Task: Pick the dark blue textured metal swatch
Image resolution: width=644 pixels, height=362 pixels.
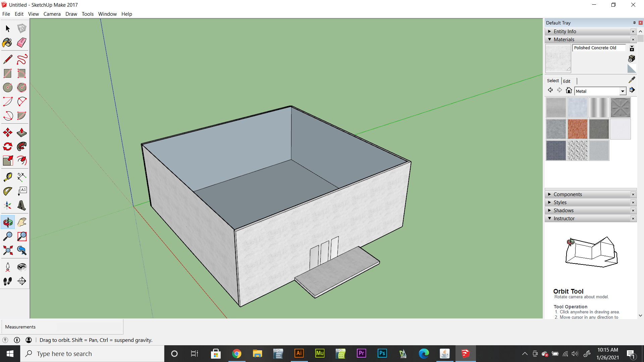Action: [x=556, y=150]
